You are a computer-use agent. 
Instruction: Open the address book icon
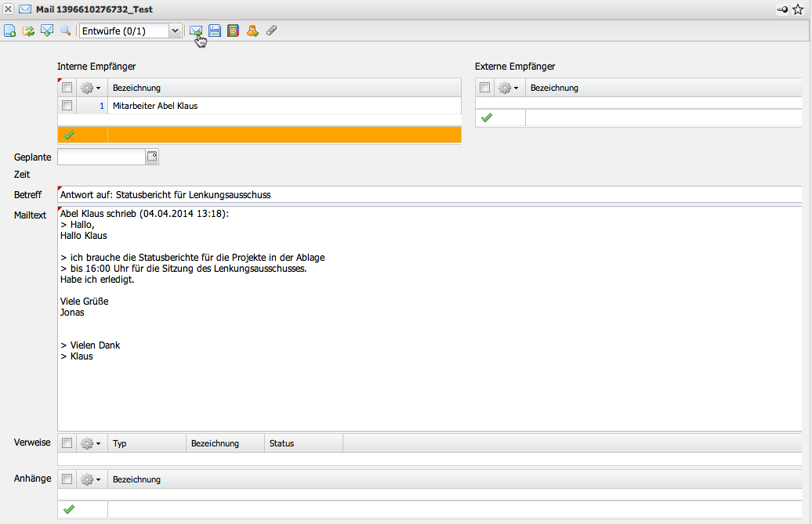click(x=233, y=31)
